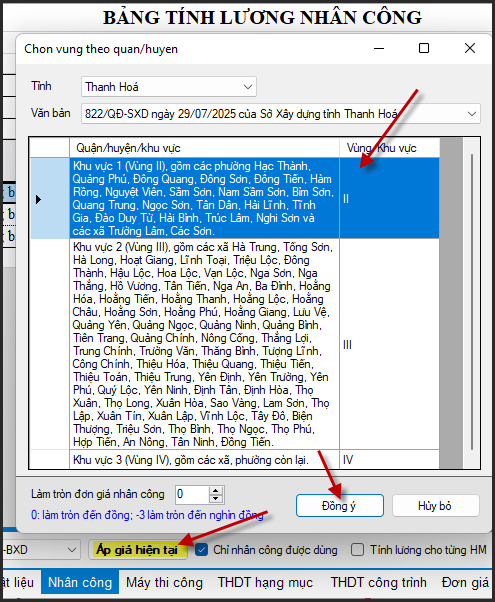Expand the Văn bản dropdown list
This screenshot has width=495, height=602.
pos(472,114)
